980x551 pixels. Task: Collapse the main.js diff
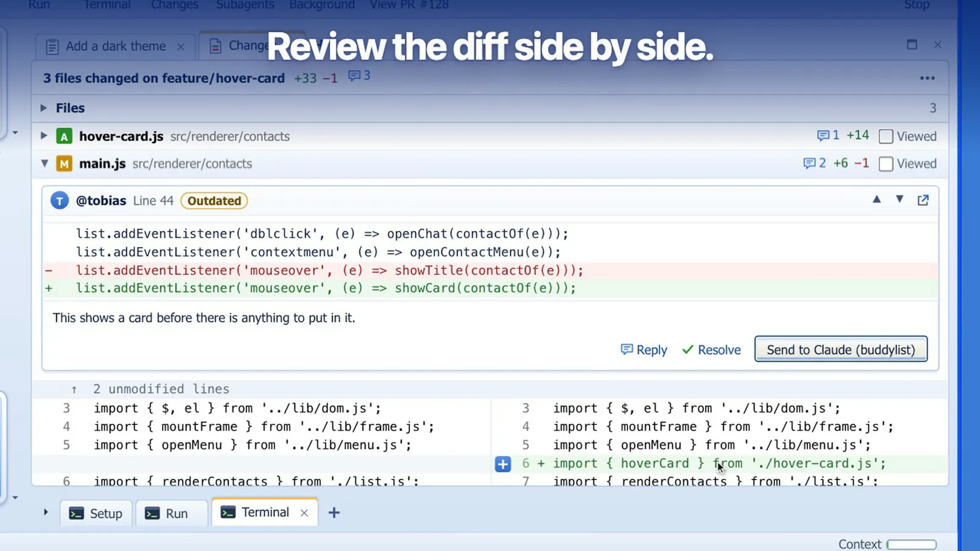[44, 163]
